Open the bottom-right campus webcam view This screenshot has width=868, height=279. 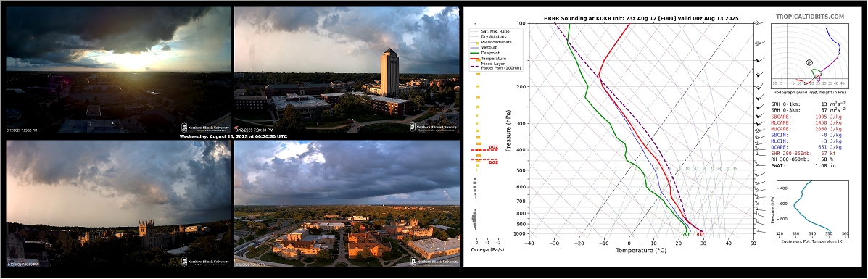347,203
